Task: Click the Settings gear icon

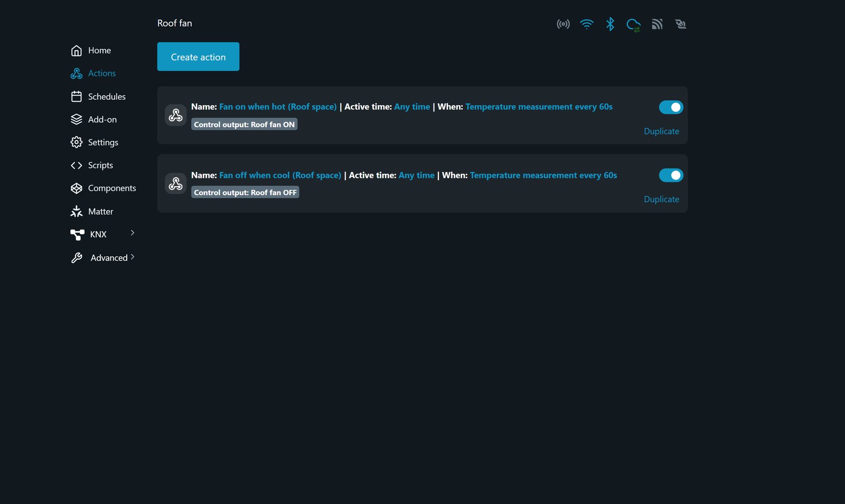Action: (77, 142)
